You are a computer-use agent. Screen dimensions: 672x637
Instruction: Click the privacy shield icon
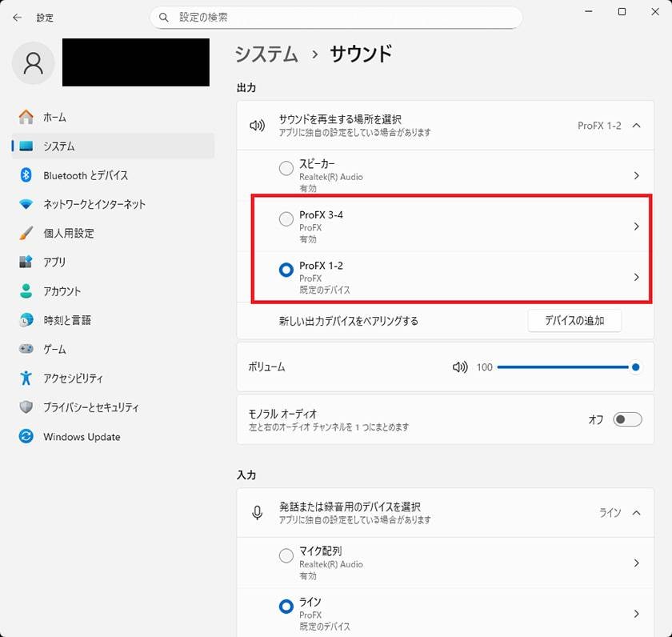(x=26, y=407)
